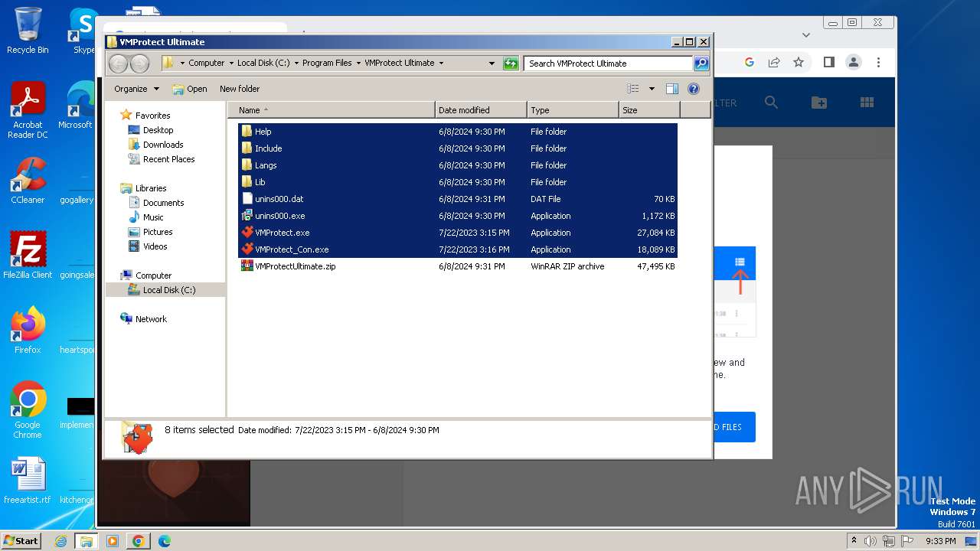Click the Change your view icon
This screenshot has height=551, width=980.
(x=632, y=89)
